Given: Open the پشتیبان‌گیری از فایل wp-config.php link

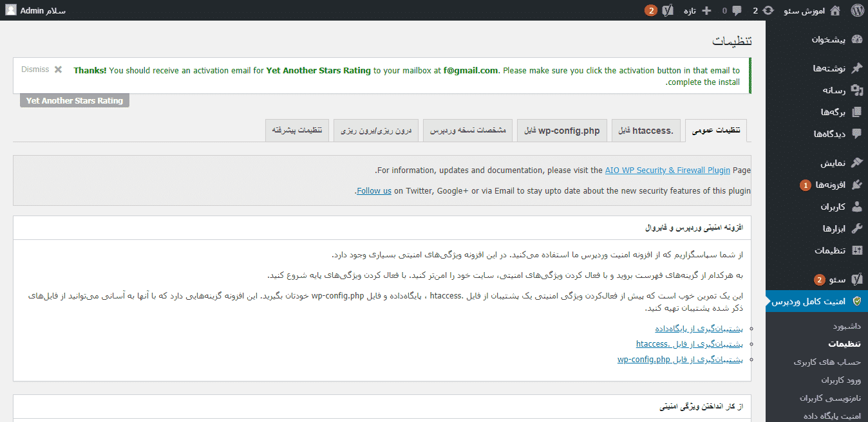Looking at the screenshot, I should pyautogui.click(x=680, y=360).
